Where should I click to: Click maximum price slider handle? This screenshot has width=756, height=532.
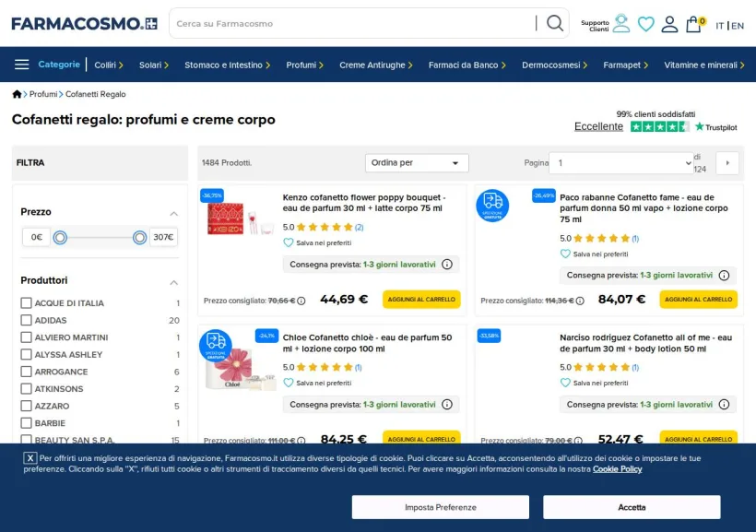tap(140, 237)
